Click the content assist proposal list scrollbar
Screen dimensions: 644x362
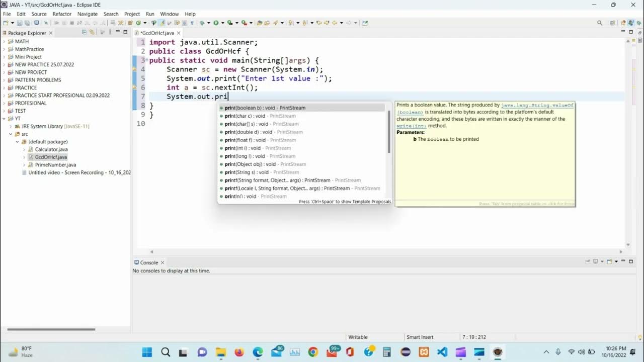point(389,132)
